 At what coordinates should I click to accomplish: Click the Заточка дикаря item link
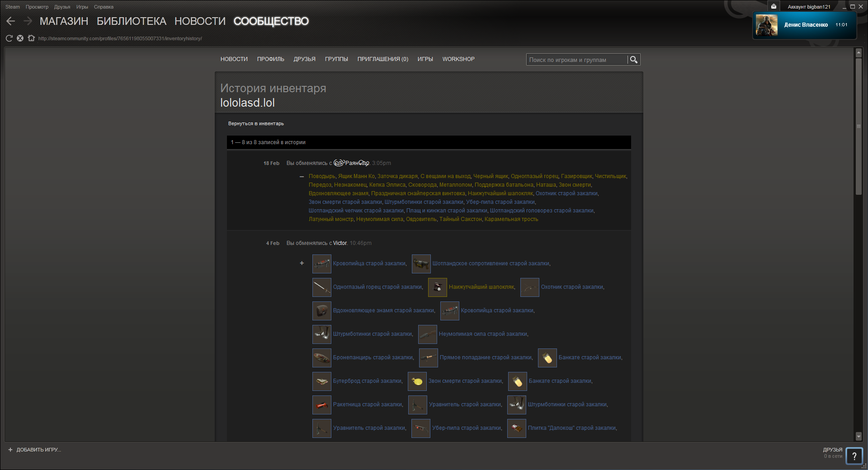(397, 176)
